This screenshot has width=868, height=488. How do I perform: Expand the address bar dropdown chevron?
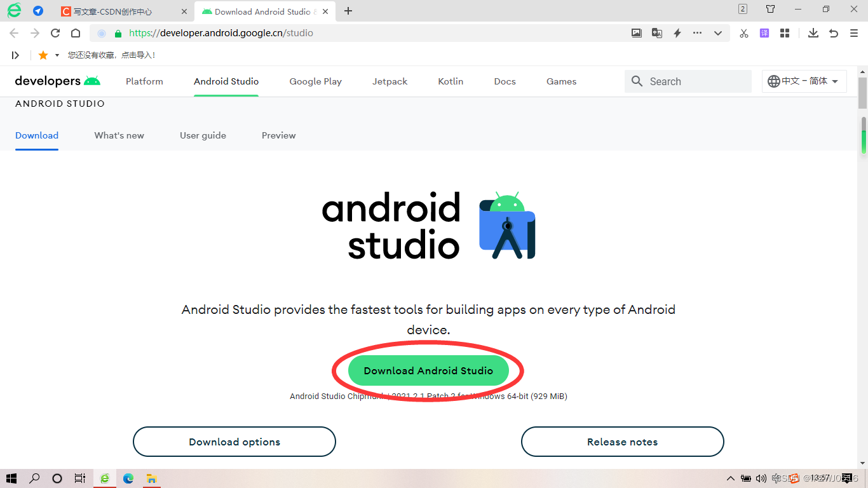click(x=718, y=33)
